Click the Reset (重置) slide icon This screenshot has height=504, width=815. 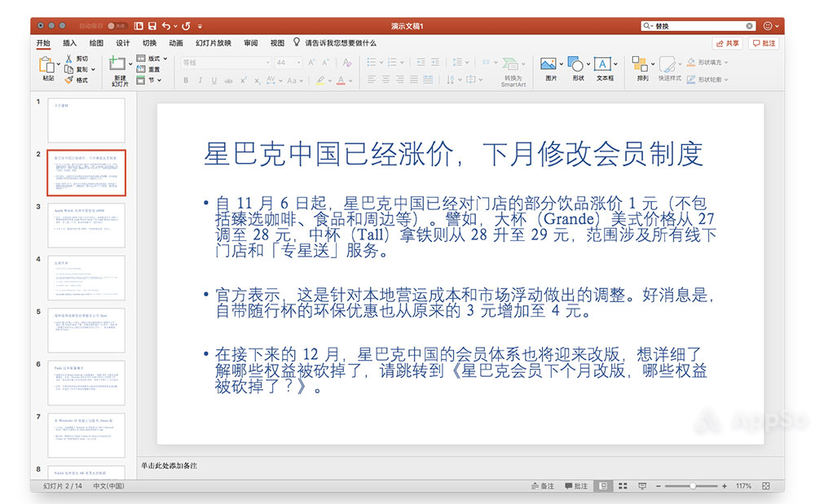[141, 69]
